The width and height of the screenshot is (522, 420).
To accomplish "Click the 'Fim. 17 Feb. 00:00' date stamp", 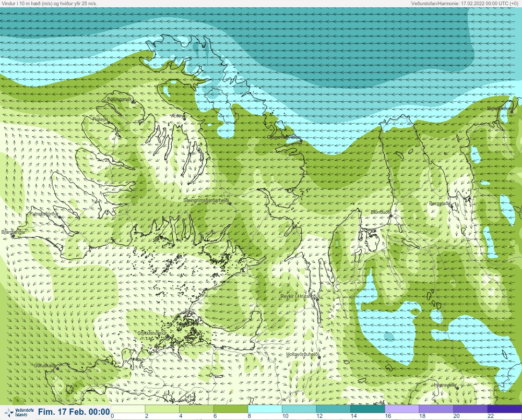I will click(x=74, y=412).
